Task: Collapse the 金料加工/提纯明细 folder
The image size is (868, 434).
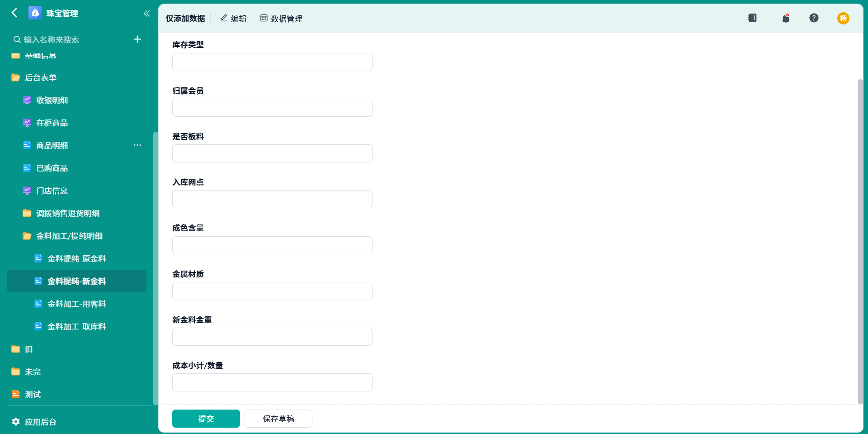Action: [x=27, y=236]
